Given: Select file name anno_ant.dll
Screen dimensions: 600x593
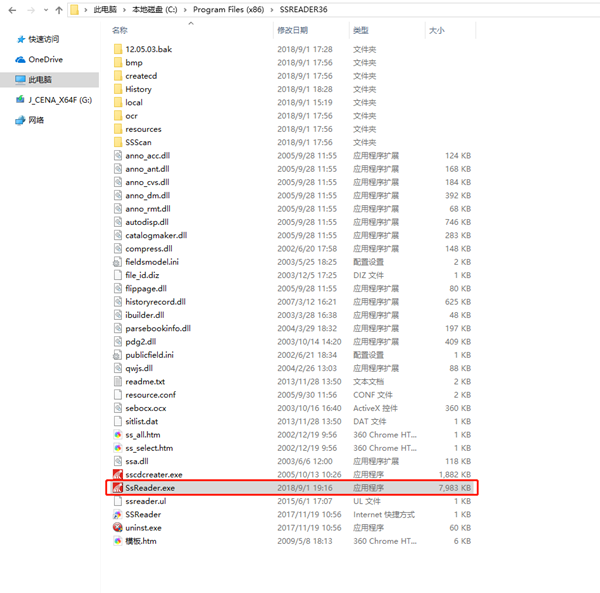Looking at the screenshot, I should (147, 169).
